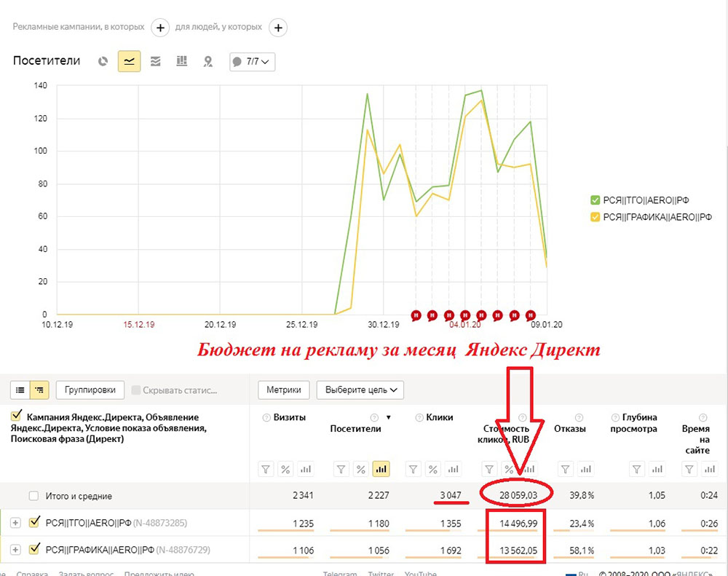The height and width of the screenshot is (576, 728).
Task: Click the 58,1 % bounce rate cell
Action: (x=582, y=551)
